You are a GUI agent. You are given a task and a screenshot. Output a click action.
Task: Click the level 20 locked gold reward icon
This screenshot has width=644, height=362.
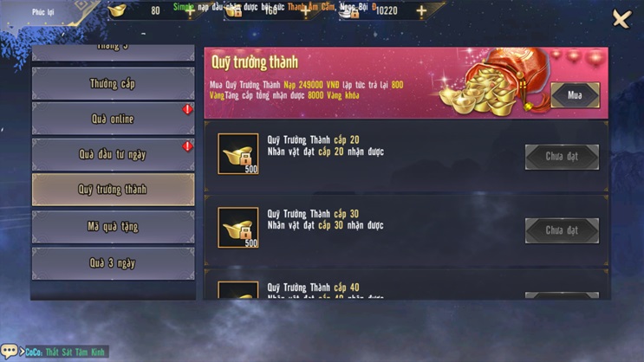[238, 153]
